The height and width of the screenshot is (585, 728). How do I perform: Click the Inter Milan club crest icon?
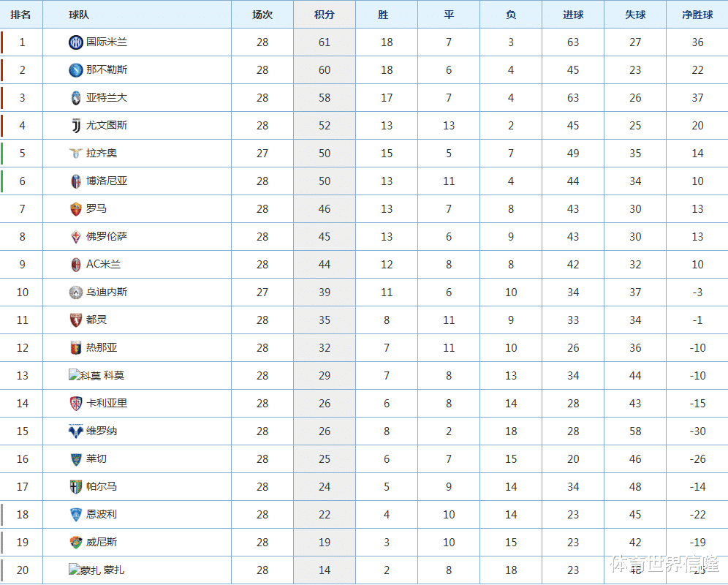(75, 42)
